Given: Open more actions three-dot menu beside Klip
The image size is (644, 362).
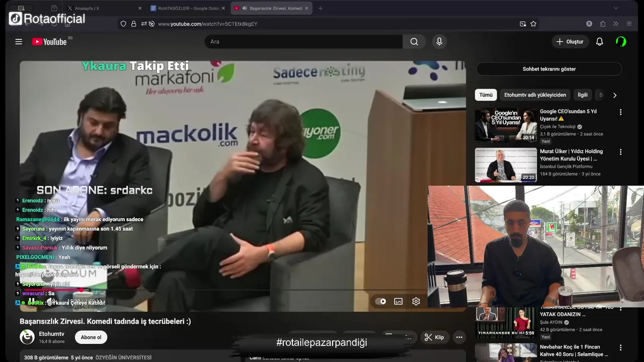Looking at the screenshot, I should point(459,337).
